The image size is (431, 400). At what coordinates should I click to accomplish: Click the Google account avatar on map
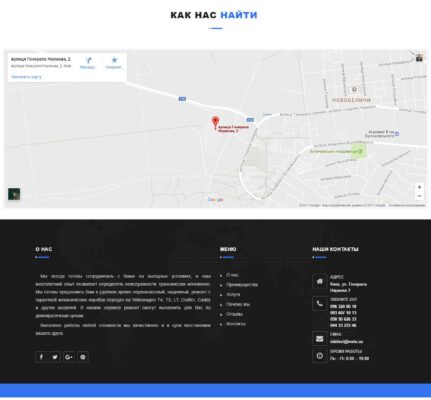(x=419, y=58)
